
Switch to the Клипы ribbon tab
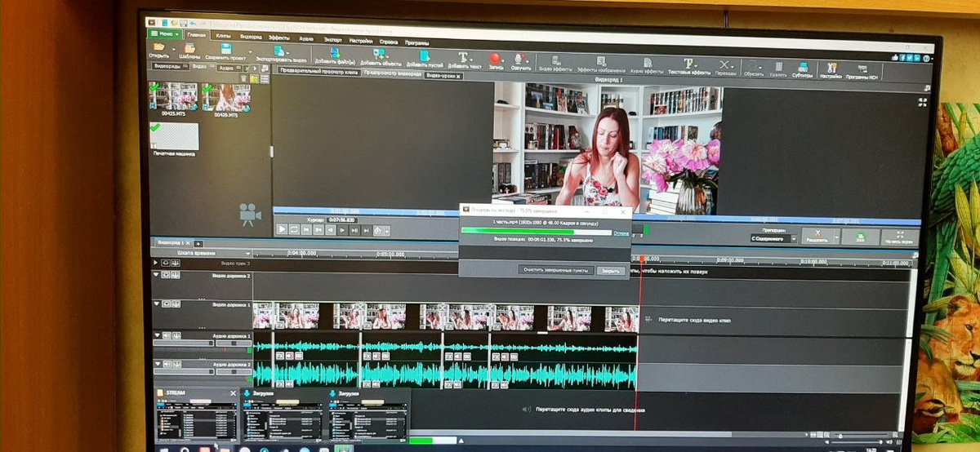tap(223, 36)
